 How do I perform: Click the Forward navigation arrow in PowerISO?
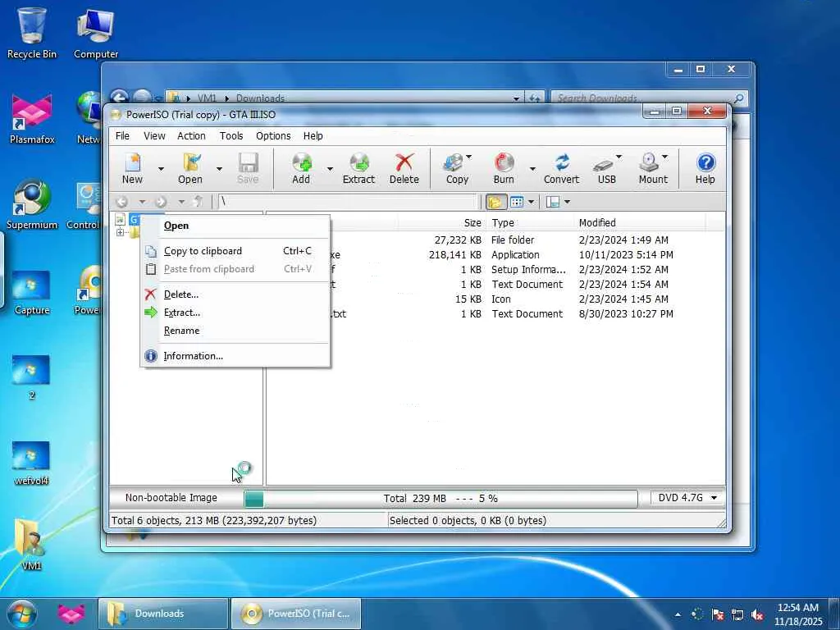[161, 202]
